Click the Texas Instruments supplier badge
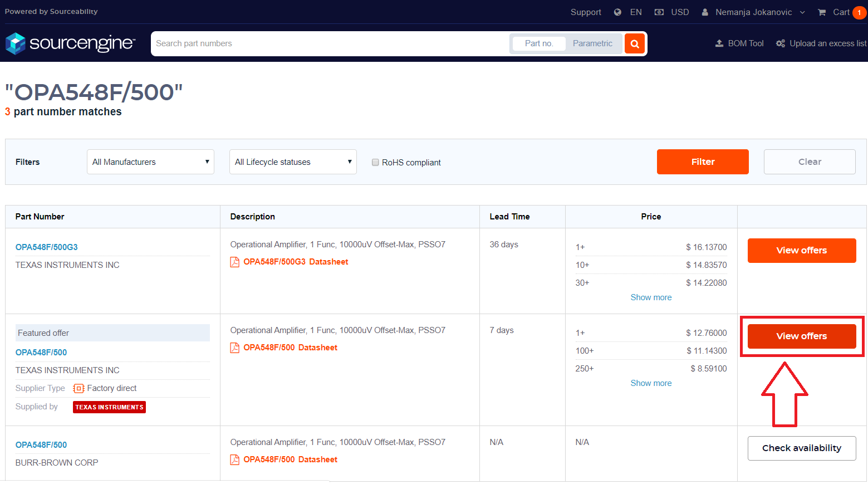The height and width of the screenshot is (484, 868). 109,407
